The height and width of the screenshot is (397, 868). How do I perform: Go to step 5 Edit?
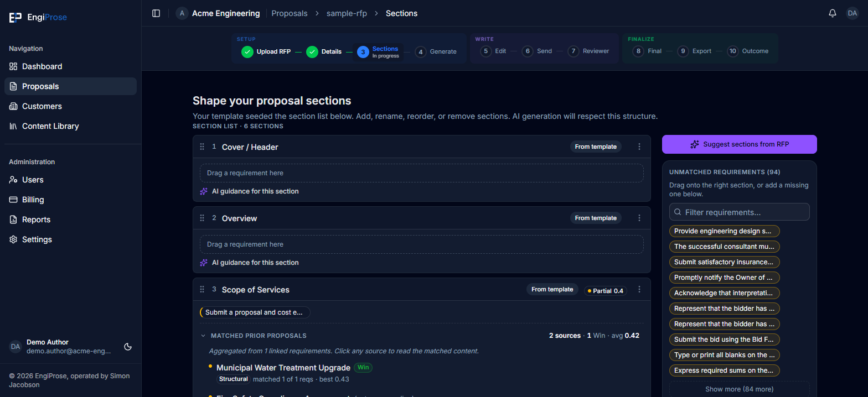point(494,51)
